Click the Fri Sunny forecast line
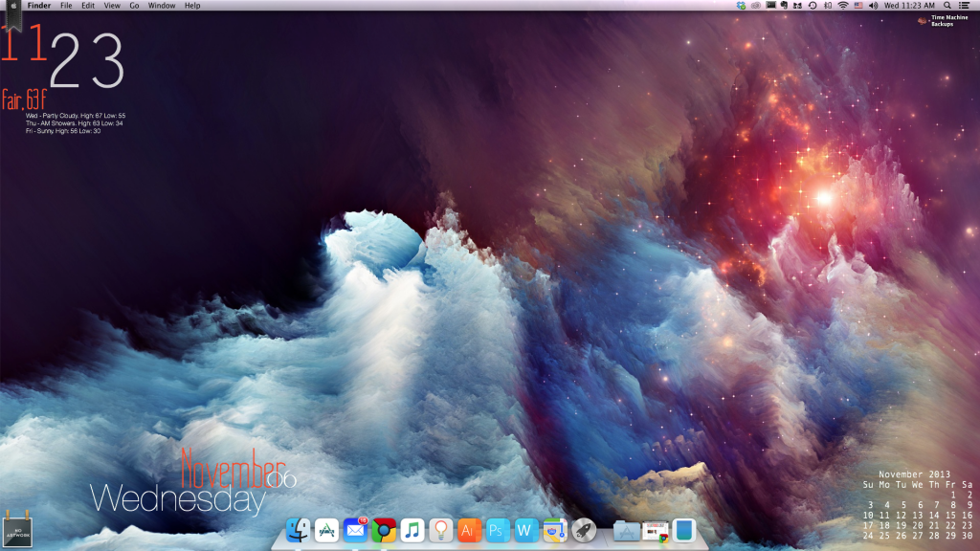Image resolution: width=980 pixels, height=551 pixels. pyautogui.click(x=62, y=131)
